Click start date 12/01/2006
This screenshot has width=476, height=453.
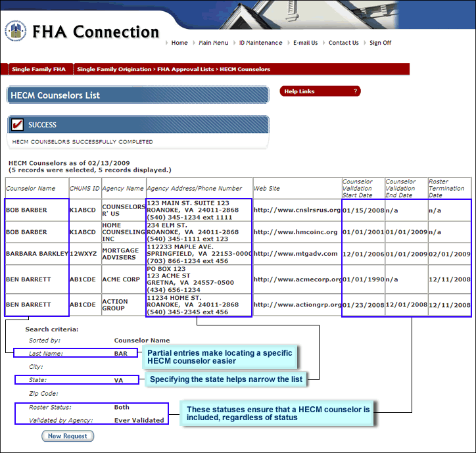pos(364,254)
